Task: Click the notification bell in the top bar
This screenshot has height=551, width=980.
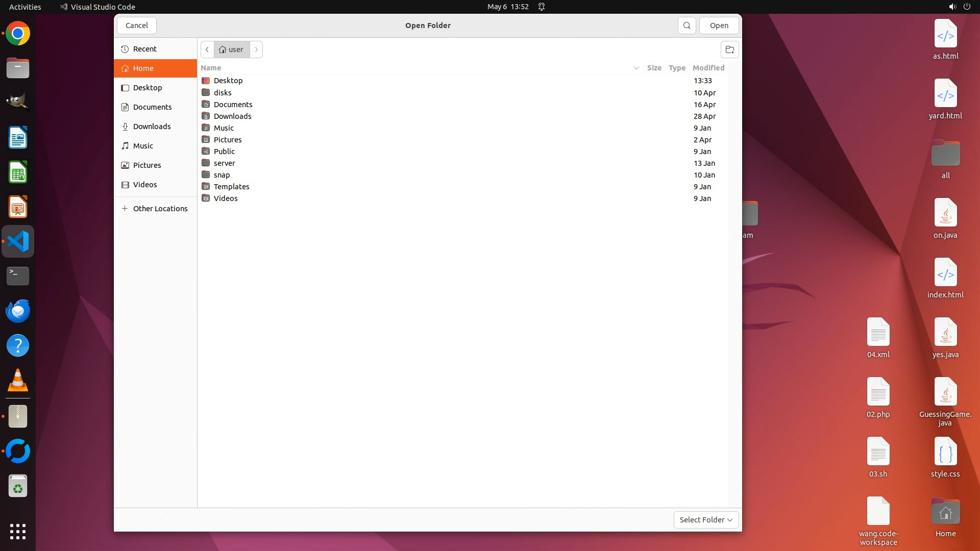Action: tap(542, 7)
